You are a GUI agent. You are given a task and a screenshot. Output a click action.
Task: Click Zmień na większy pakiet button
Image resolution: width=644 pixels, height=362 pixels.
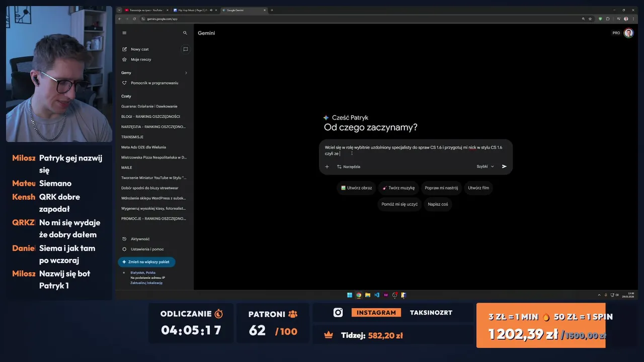pyautogui.click(x=146, y=262)
